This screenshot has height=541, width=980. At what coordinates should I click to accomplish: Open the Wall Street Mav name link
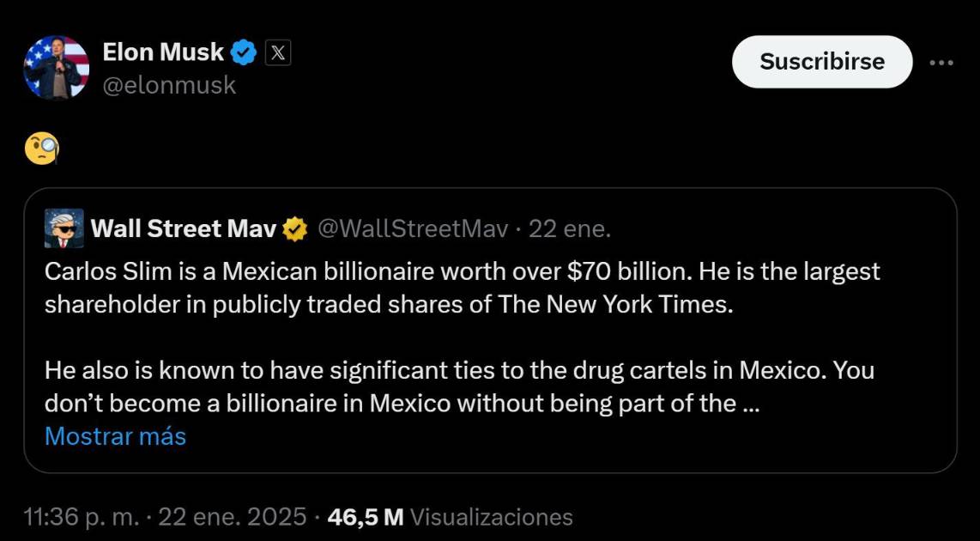pyautogui.click(x=184, y=228)
